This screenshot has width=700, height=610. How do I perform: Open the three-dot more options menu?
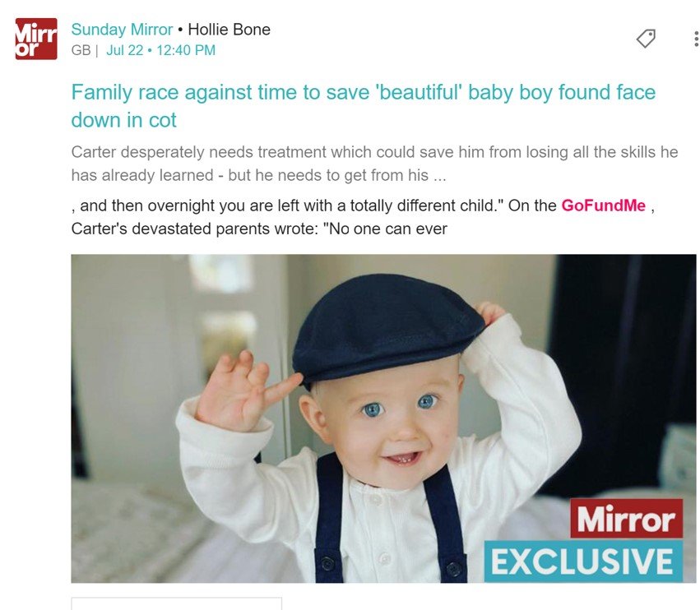click(x=696, y=39)
